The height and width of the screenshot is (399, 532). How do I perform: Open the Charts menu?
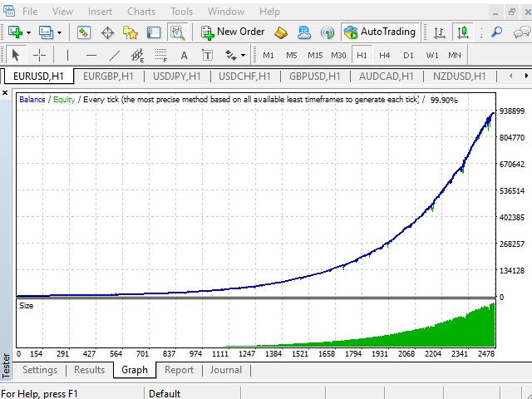[x=141, y=12]
